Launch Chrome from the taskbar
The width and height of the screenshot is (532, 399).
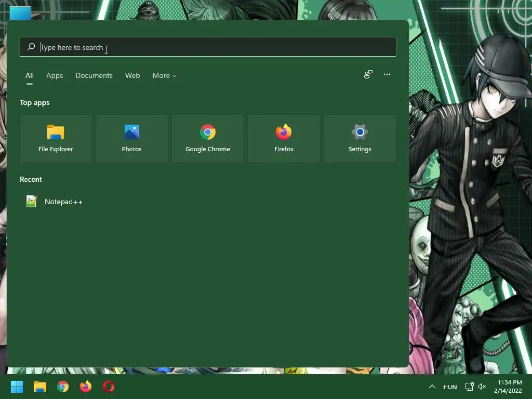coord(63,387)
